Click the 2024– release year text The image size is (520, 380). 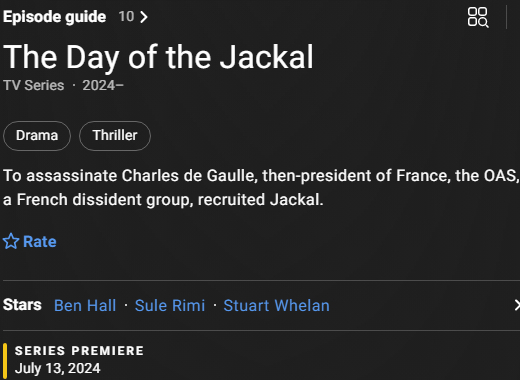pyautogui.click(x=103, y=85)
